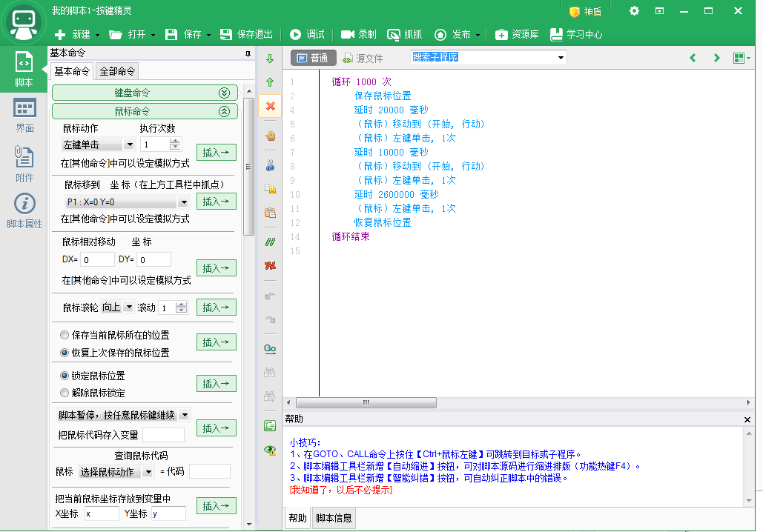
Task: Click 我知道了，以后不必提示 link
Action: pos(341,490)
